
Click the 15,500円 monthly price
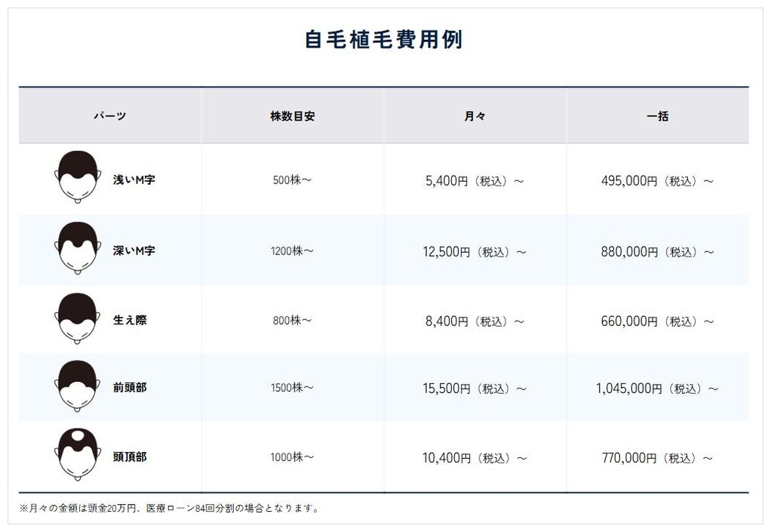475,389
